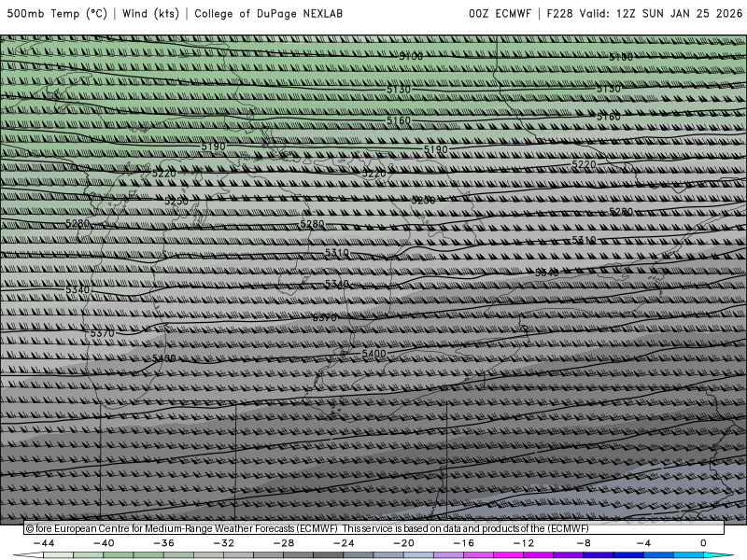The image size is (747, 560).
Task: Click 'College of DuPage NEXLAB' header text
Action: pos(268,14)
